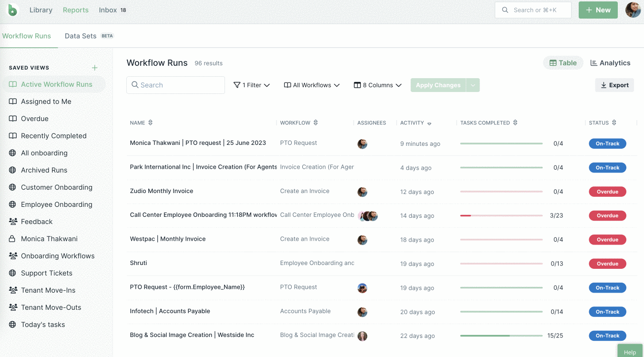Click assignee avatar on Zudio Monthly Invoice row
Image resolution: width=644 pixels, height=357 pixels.
(x=362, y=192)
